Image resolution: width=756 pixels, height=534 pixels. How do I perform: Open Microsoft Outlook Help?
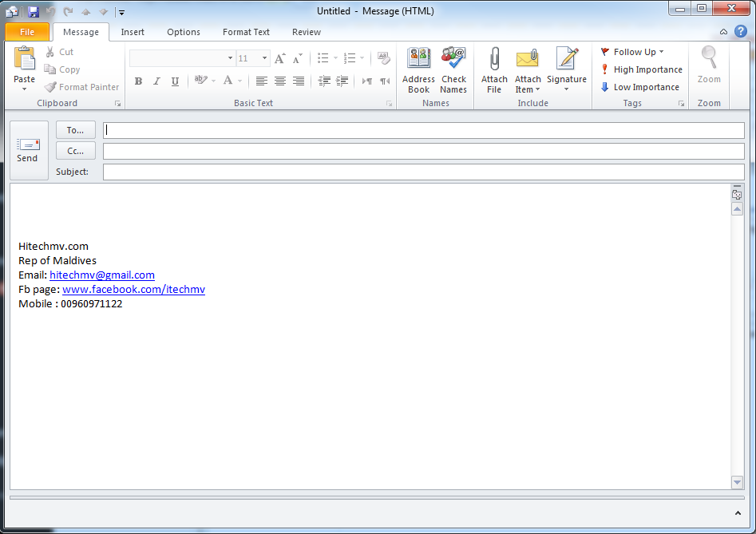[x=741, y=32]
